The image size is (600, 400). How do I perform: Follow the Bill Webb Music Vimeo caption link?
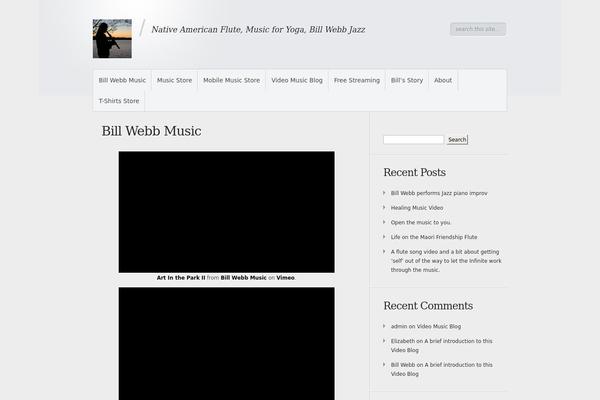(243, 278)
